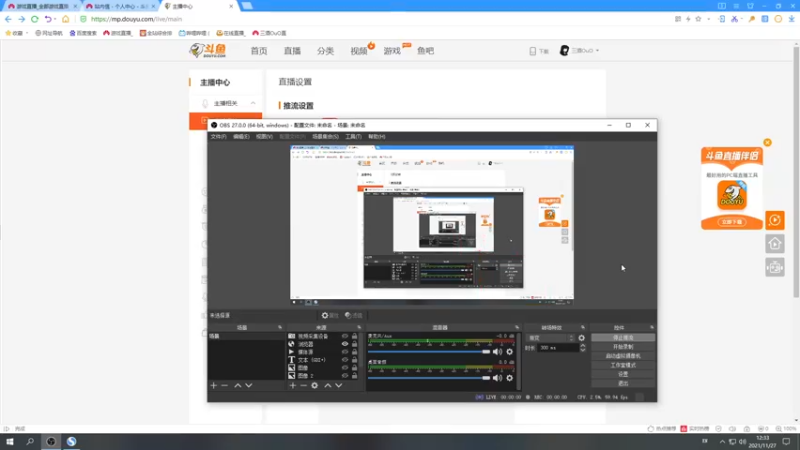Open 桌面音频 audio settings gear
This screenshot has height=450, width=800.
509,378
